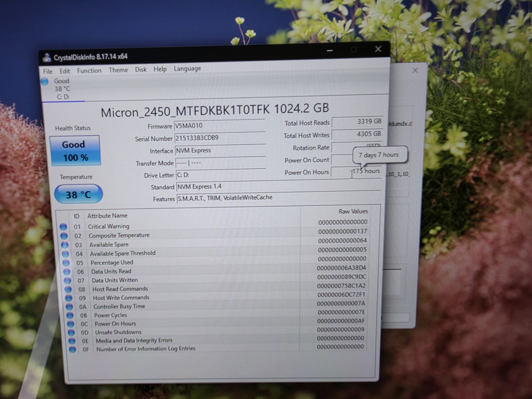
Task: Open the File menu
Action: click(48, 71)
